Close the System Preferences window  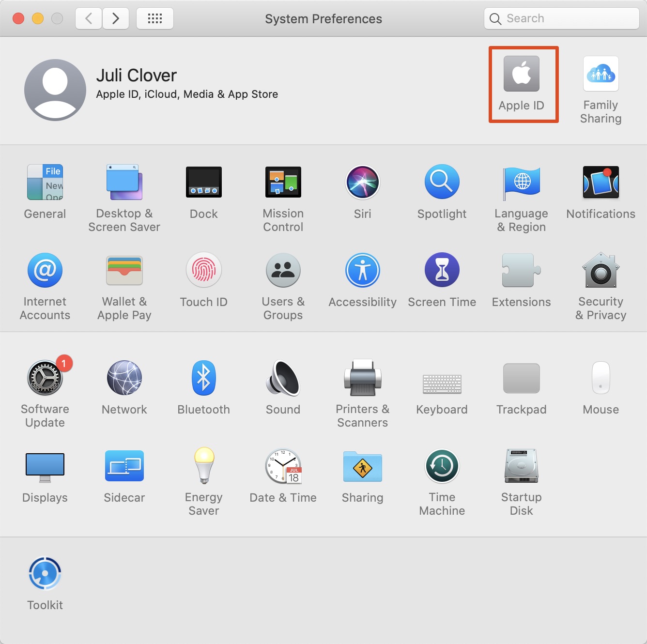[x=18, y=18]
